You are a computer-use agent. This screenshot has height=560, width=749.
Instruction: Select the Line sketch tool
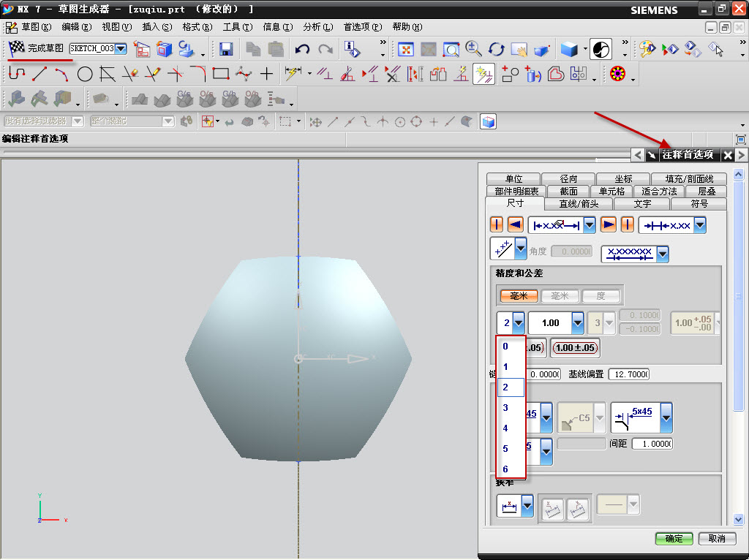point(39,74)
